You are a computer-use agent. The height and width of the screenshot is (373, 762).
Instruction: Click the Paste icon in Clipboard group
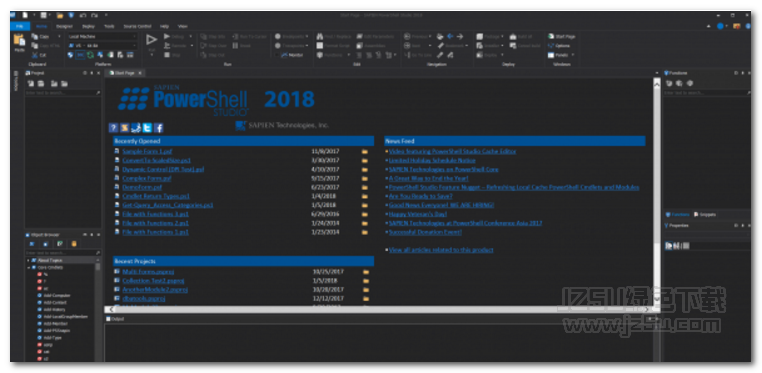(19, 40)
